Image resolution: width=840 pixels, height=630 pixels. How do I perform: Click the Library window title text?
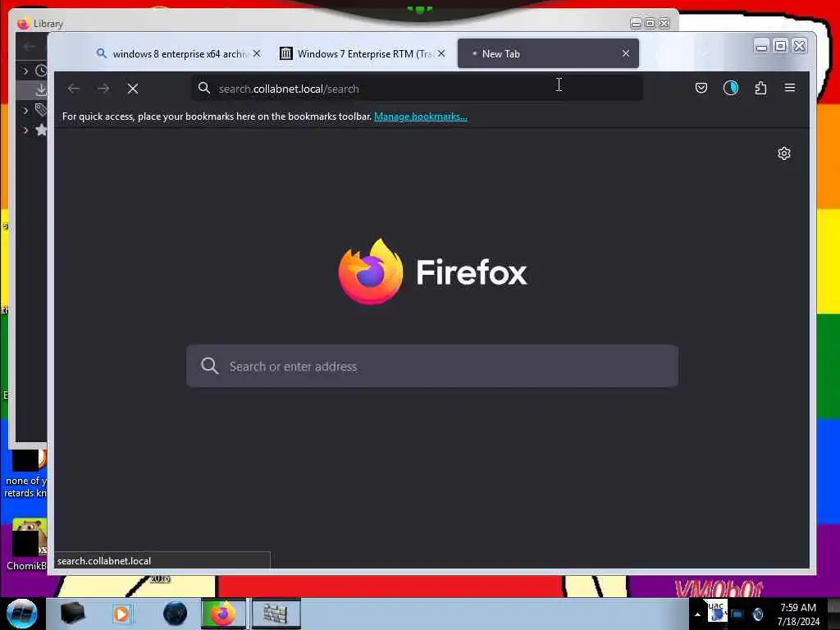48,24
